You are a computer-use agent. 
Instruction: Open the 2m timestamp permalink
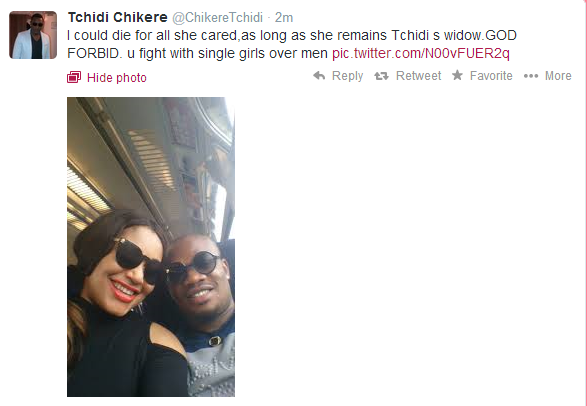(x=284, y=18)
